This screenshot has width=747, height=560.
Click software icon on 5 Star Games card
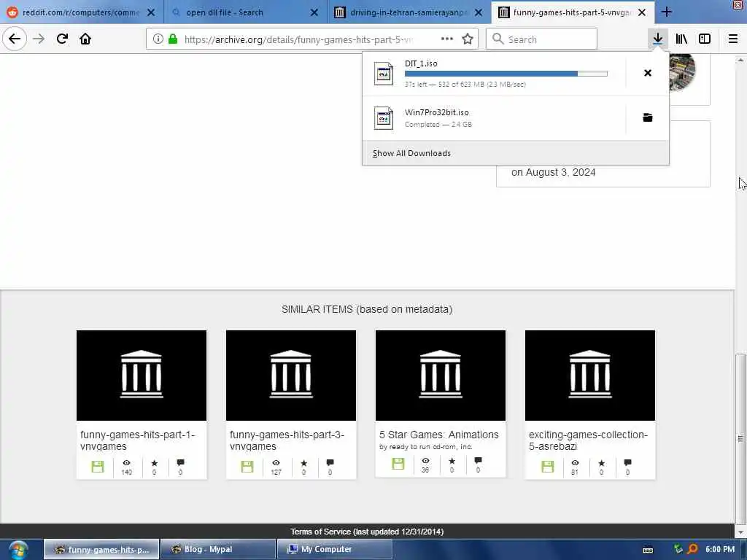398,464
